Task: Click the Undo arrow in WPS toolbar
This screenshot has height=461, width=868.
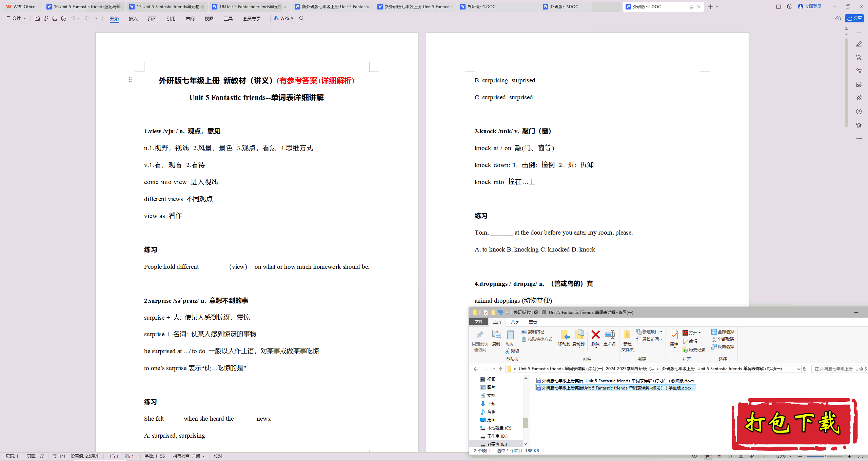Action: [73, 18]
